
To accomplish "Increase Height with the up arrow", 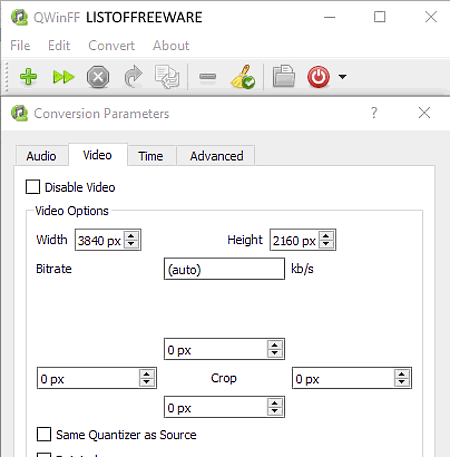I will [x=326, y=236].
